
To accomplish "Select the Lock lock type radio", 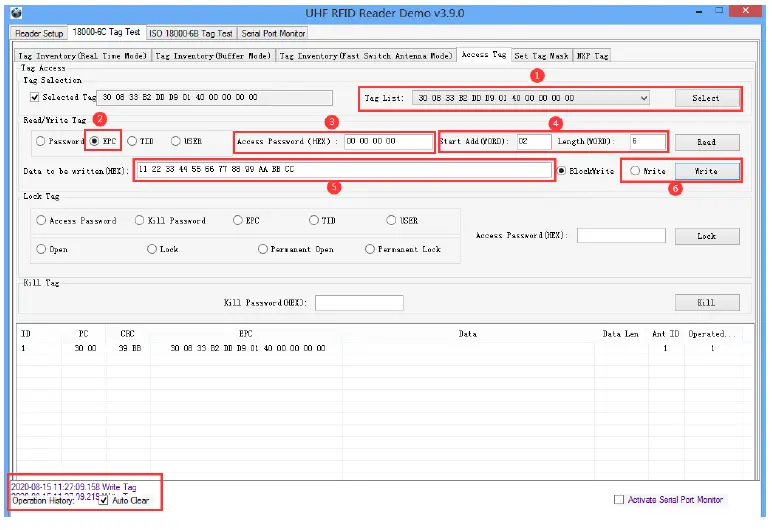I will click(152, 249).
